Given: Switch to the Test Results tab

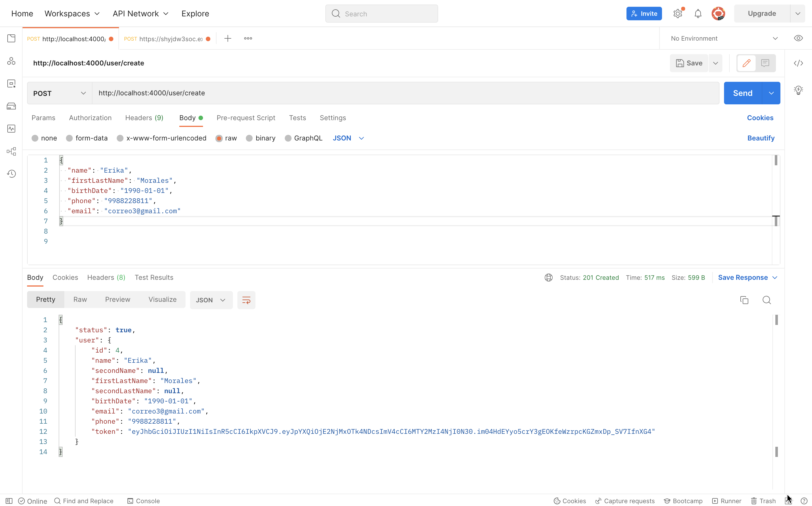Looking at the screenshot, I should 154,278.
